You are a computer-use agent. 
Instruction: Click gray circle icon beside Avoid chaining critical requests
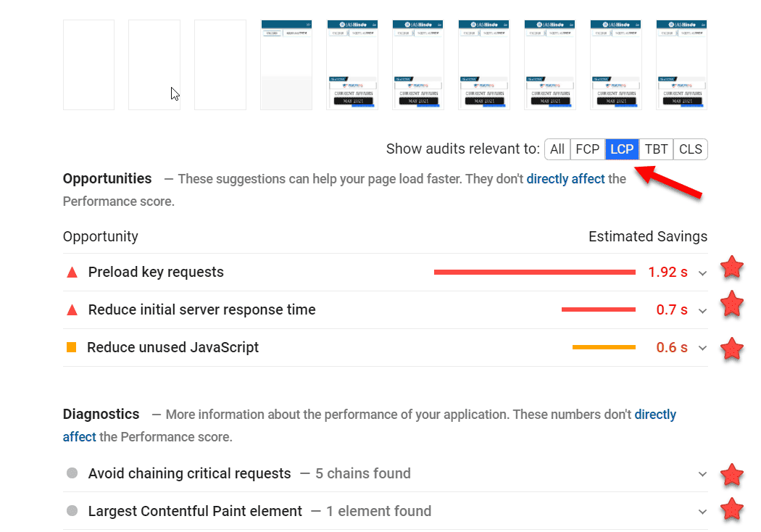click(x=72, y=473)
